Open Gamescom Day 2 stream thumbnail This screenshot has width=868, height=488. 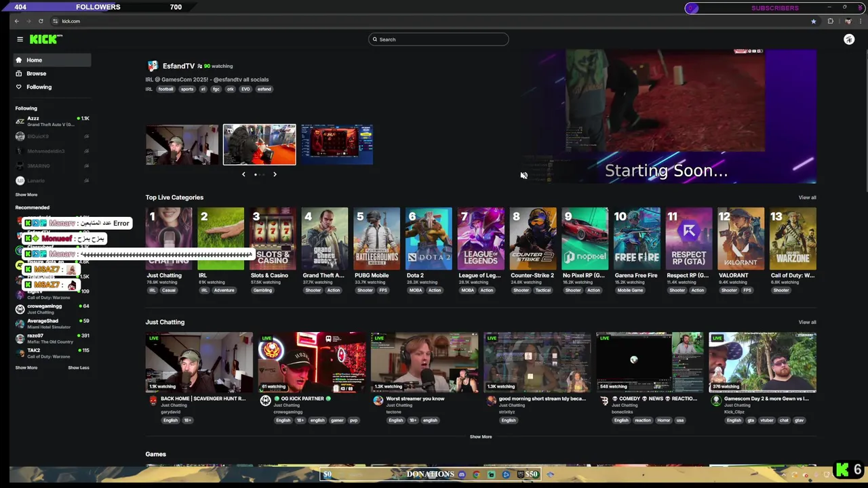coord(763,363)
